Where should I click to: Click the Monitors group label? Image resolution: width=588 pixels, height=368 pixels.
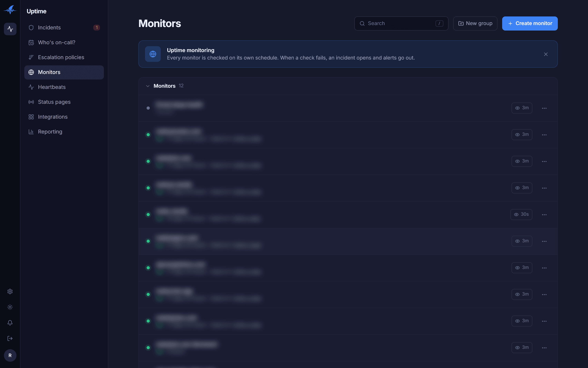tap(164, 86)
